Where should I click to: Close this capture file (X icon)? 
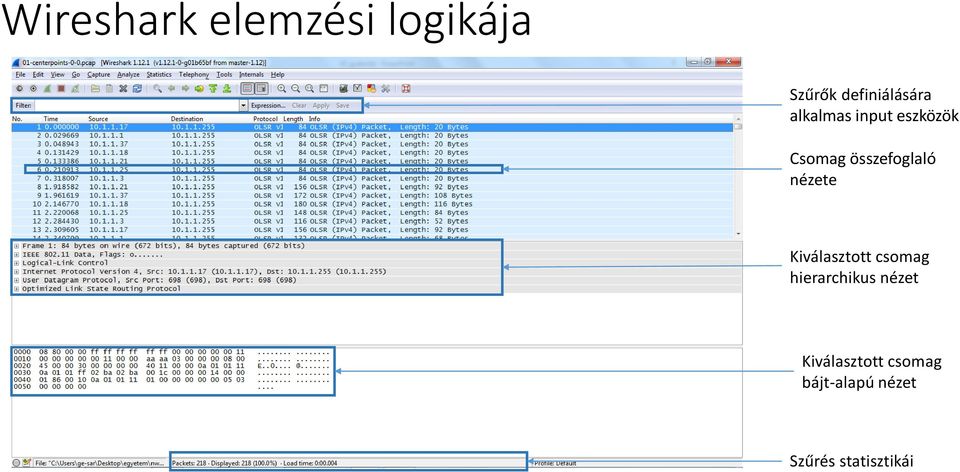(123, 89)
